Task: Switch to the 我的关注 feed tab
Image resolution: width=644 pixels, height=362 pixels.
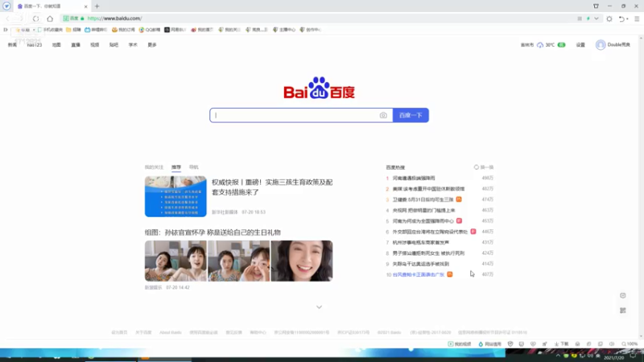Action: click(x=154, y=167)
